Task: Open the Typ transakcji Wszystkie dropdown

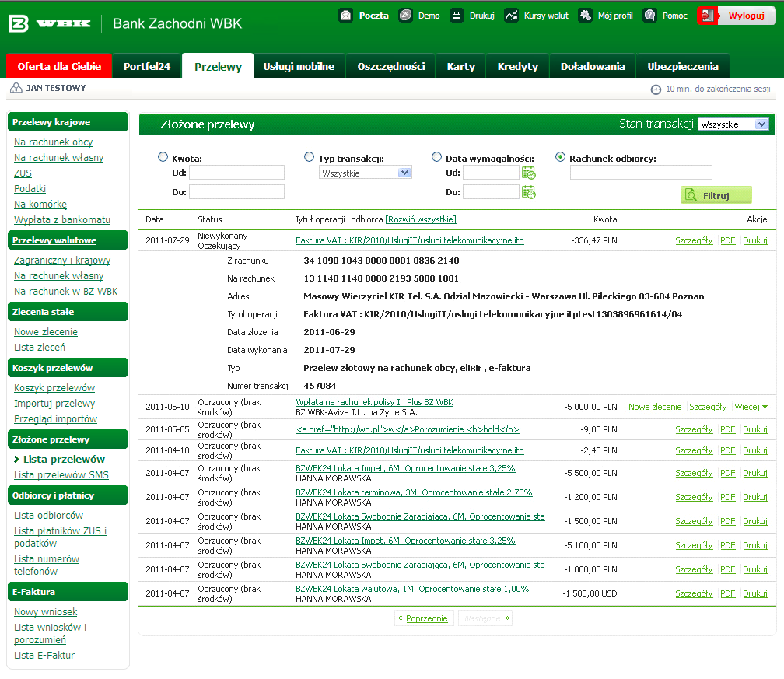Action: (x=366, y=173)
